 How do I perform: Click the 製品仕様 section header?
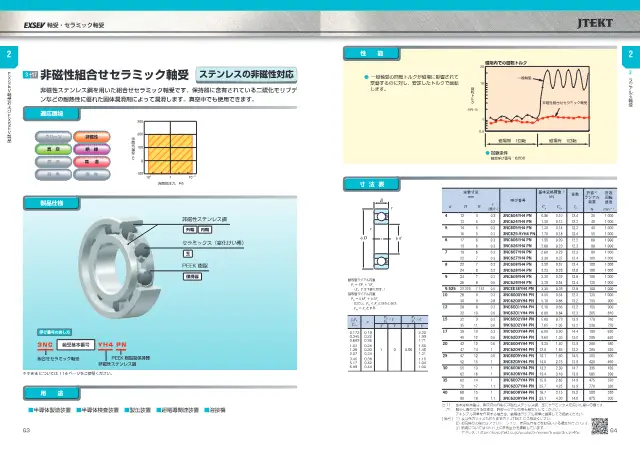click(x=51, y=203)
